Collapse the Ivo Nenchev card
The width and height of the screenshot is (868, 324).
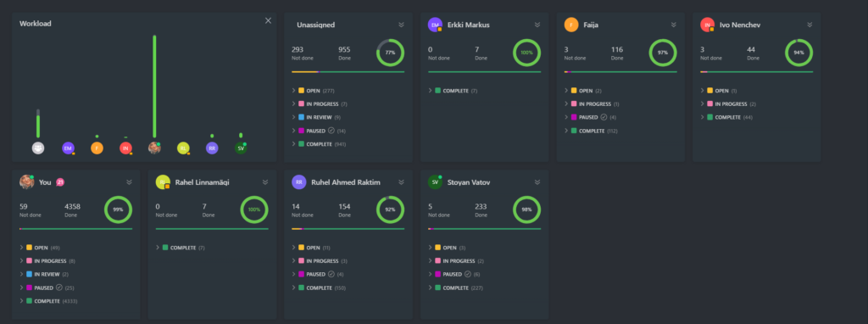click(810, 25)
